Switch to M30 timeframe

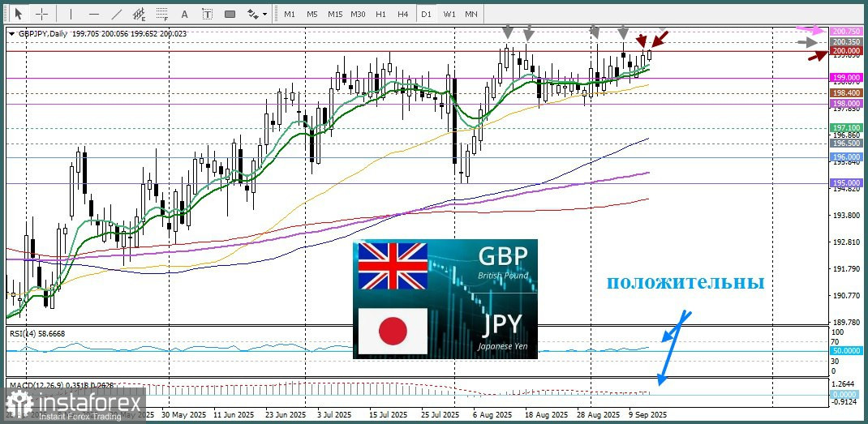click(x=358, y=15)
